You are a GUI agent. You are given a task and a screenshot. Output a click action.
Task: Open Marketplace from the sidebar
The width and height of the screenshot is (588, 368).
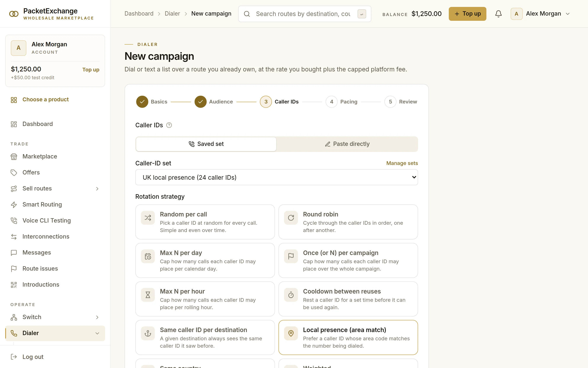pyautogui.click(x=55, y=157)
